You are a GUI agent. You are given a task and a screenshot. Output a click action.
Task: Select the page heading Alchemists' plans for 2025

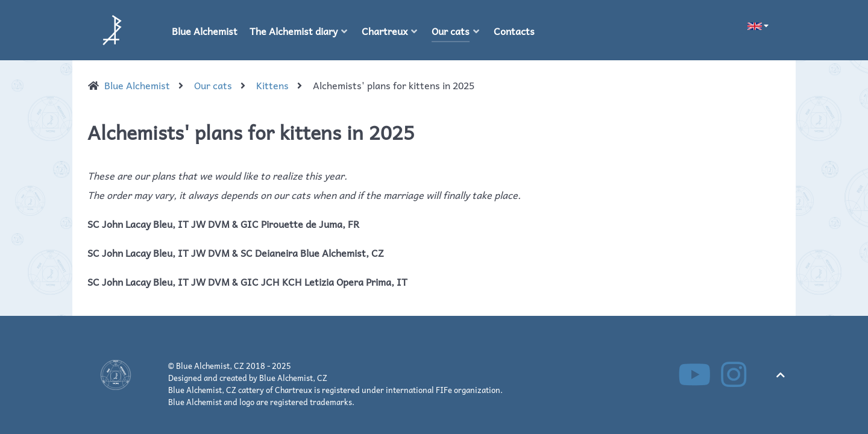click(251, 133)
